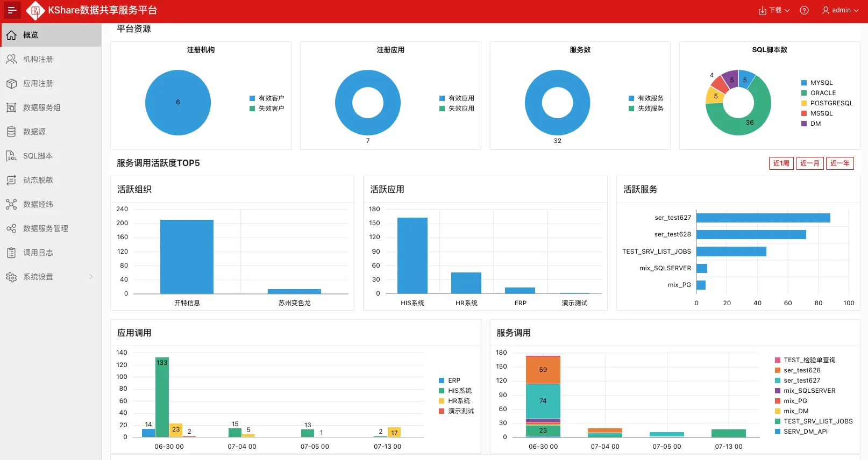The width and height of the screenshot is (868, 460).
Task: Open 机构注册 via its people icon
Action: 11,59
